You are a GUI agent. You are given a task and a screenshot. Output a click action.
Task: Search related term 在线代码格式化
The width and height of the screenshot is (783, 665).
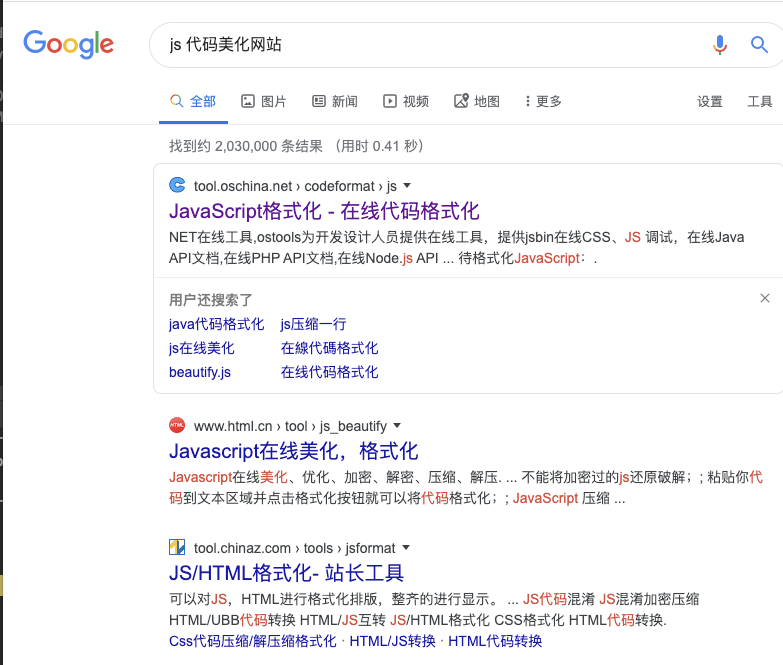pyautogui.click(x=329, y=372)
